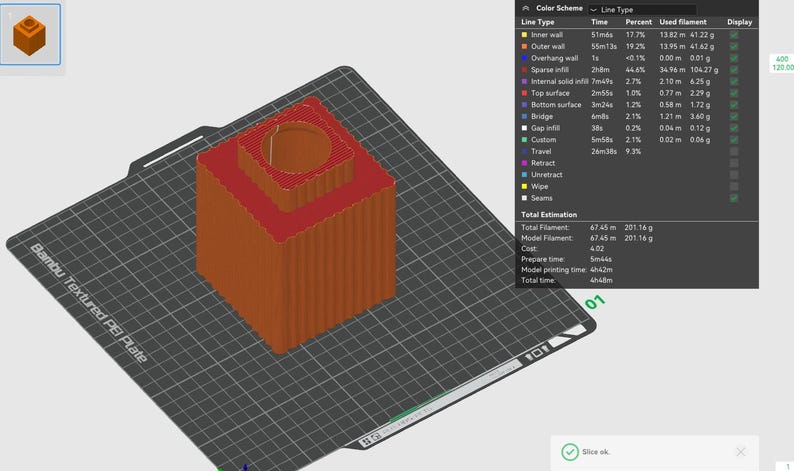Click the 'Gap infill' row label
This screenshot has height=471, width=794.
click(x=545, y=128)
